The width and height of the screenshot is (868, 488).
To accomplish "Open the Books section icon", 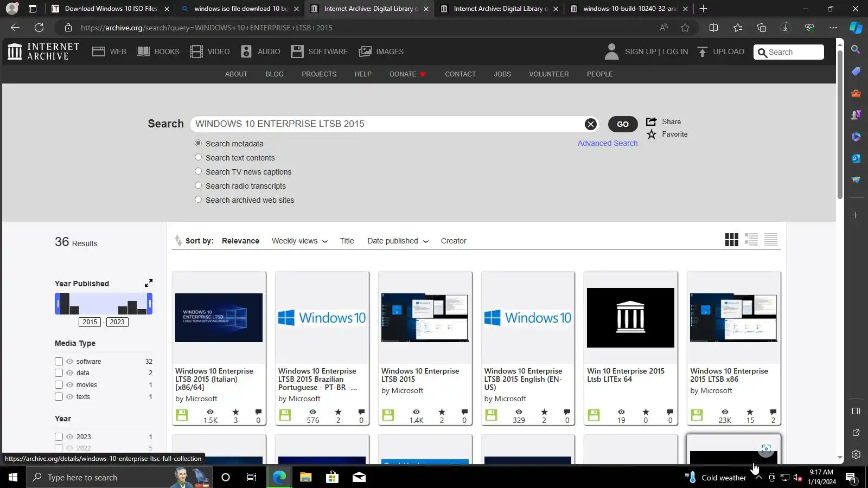I will (143, 52).
